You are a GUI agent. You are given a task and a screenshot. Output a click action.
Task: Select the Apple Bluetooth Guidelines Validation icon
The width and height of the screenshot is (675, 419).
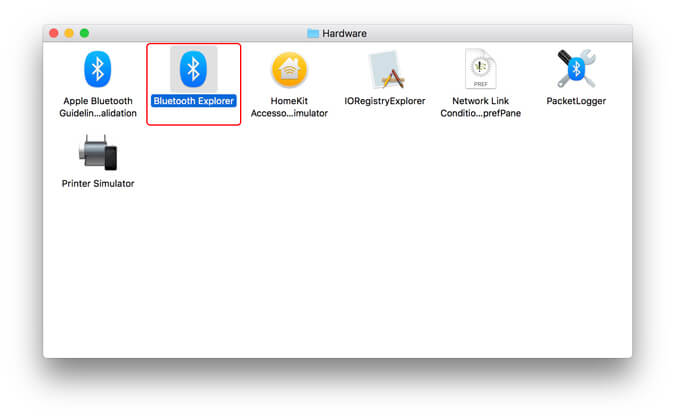pos(98,69)
